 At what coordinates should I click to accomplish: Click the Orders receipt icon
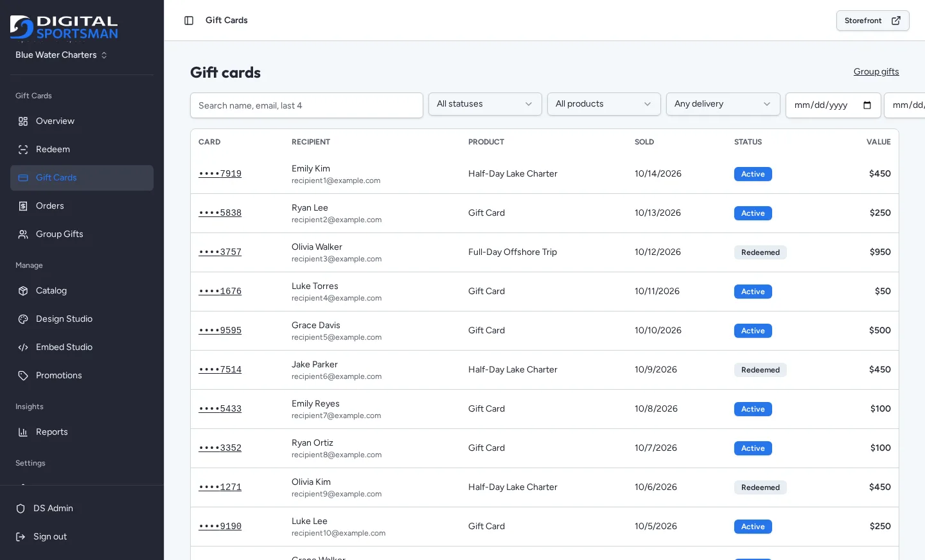tap(23, 206)
